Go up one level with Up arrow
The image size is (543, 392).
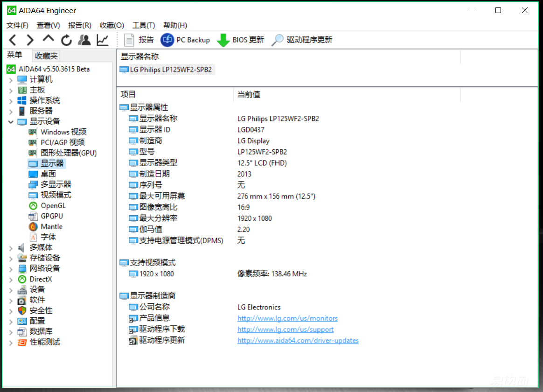[x=48, y=39]
